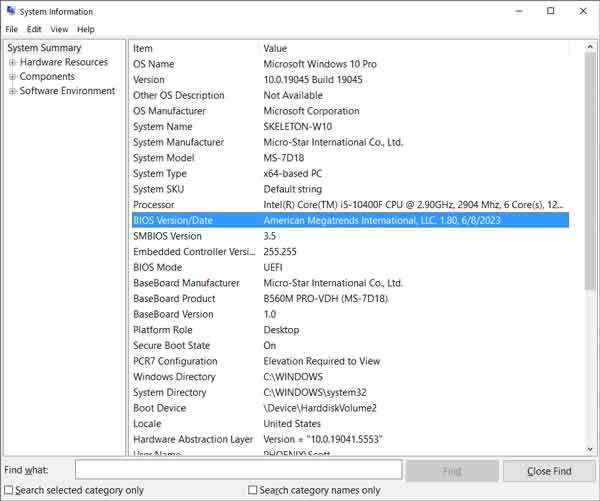The width and height of the screenshot is (600, 501).
Task: Select the BIOS Mode row
Action: coord(350,268)
